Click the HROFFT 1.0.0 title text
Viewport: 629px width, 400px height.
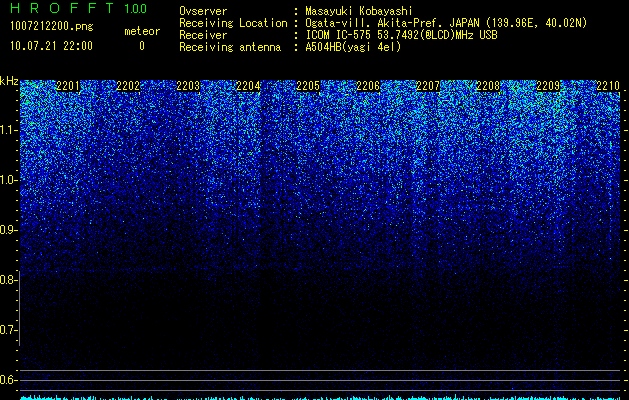78,8
